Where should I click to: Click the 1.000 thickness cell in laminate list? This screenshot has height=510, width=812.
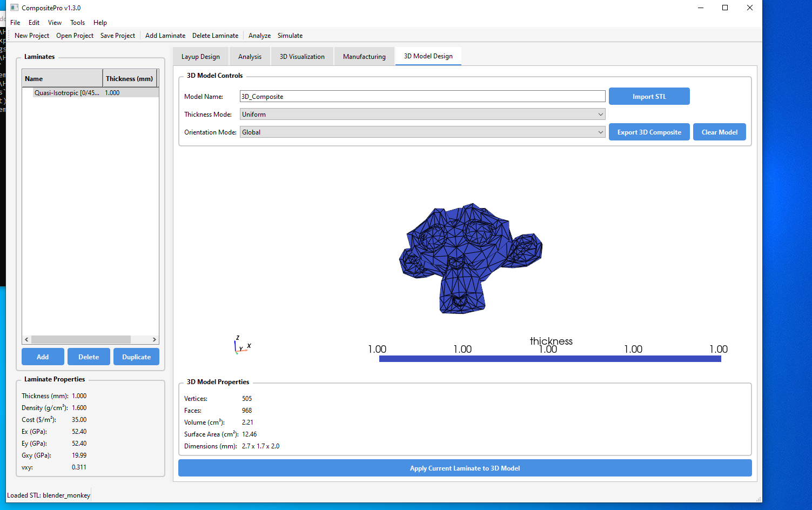112,93
